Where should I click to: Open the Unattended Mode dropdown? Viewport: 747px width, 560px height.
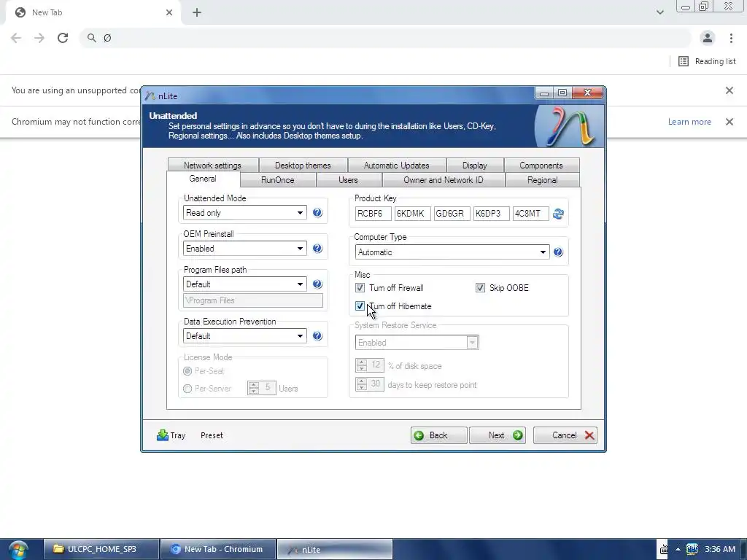click(x=244, y=213)
